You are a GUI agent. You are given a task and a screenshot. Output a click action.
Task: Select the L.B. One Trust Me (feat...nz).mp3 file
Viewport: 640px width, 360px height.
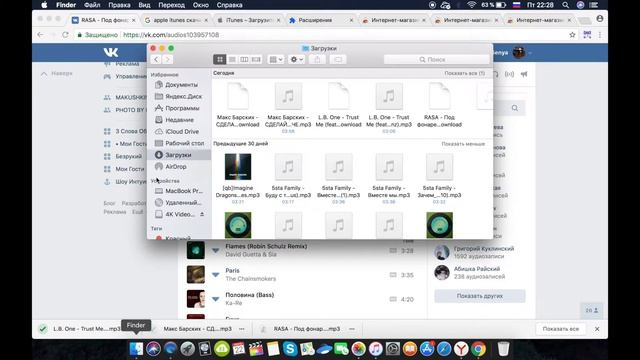click(389, 106)
